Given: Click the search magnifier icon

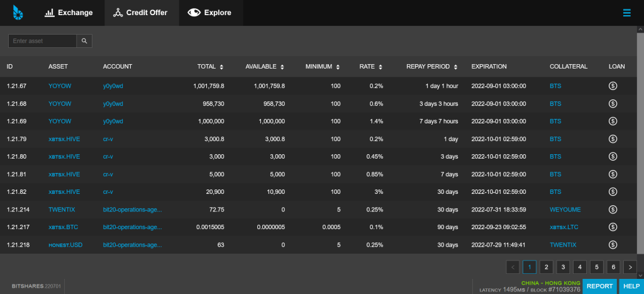Looking at the screenshot, I should pos(85,41).
